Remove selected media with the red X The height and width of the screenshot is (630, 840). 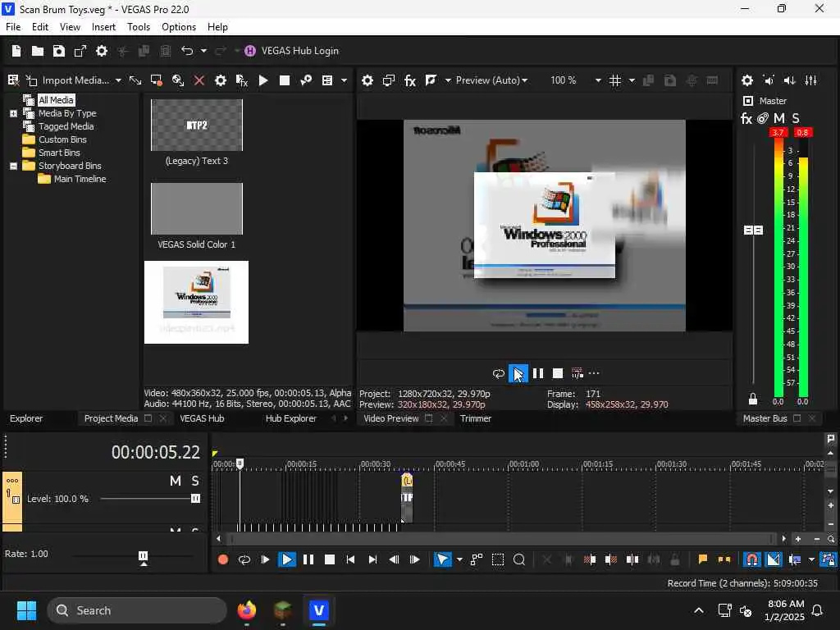(x=199, y=80)
